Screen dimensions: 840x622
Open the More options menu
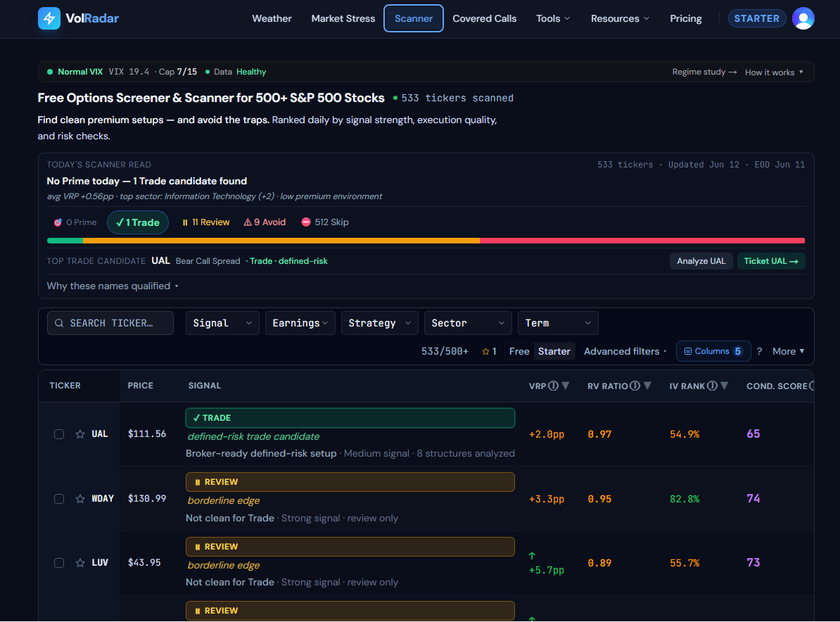[x=788, y=351]
